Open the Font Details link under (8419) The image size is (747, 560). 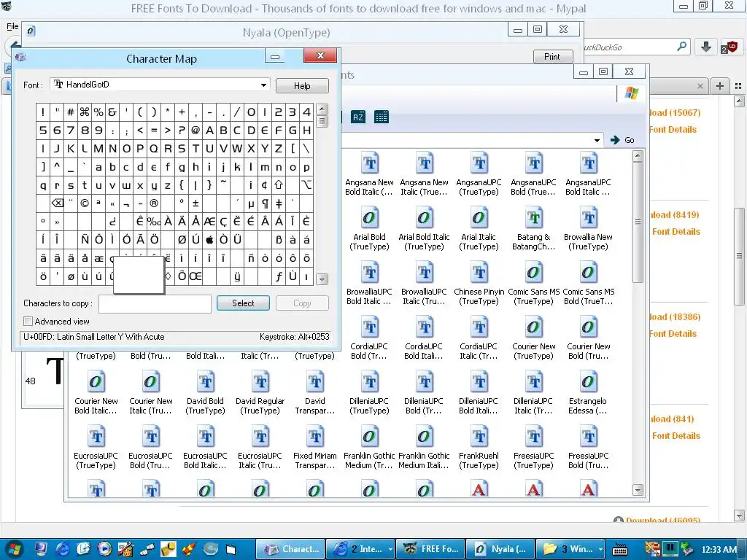click(676, 231)
